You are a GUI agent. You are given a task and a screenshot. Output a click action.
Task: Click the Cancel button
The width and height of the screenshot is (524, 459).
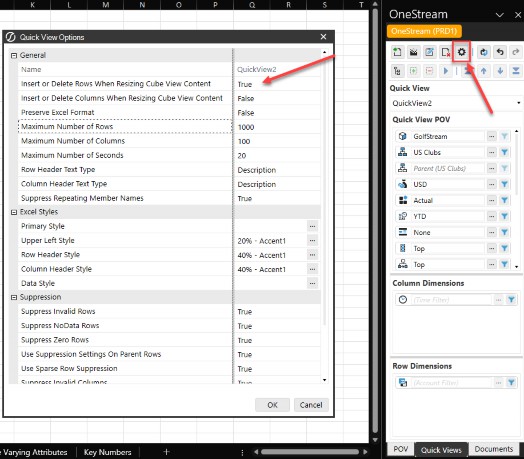point(311,405)
